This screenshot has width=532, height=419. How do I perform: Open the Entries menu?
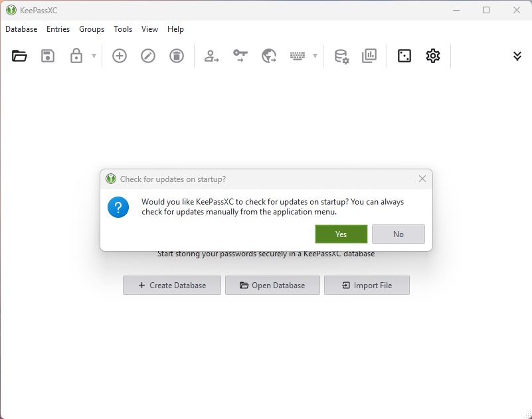(58, 29)
